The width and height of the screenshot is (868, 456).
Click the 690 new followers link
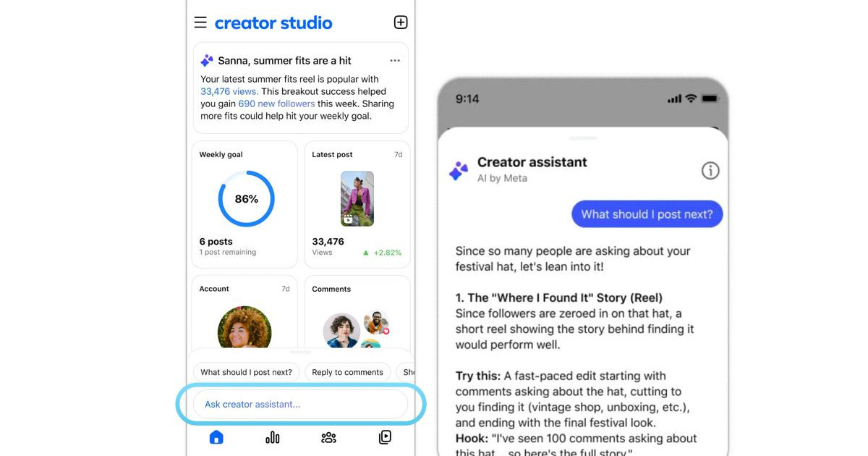click(276, 104)
